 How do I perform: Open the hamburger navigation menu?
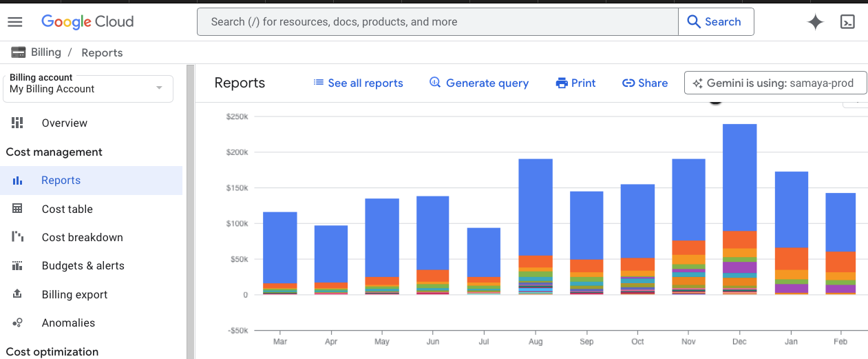15,22
